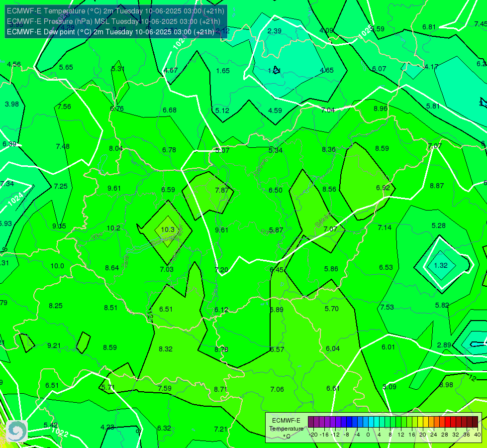
Task: Select the ECMWF-E Pressure MSL layer label
Action: click(x=113, y=21)
